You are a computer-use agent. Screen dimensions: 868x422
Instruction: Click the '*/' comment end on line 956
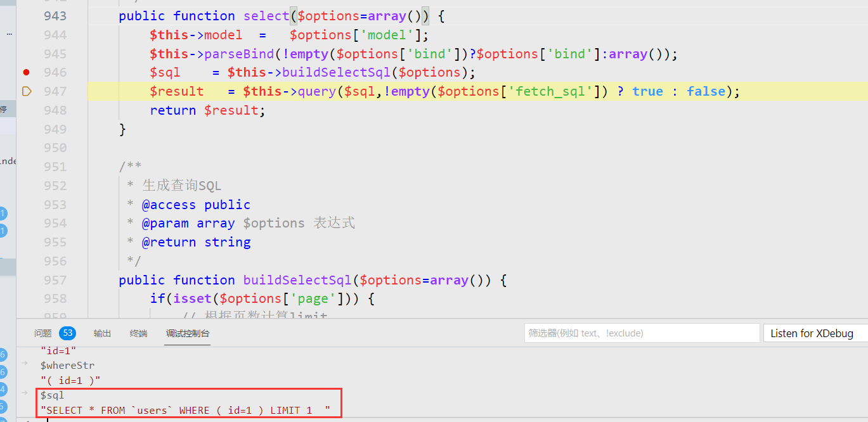[x=134, y=261]
